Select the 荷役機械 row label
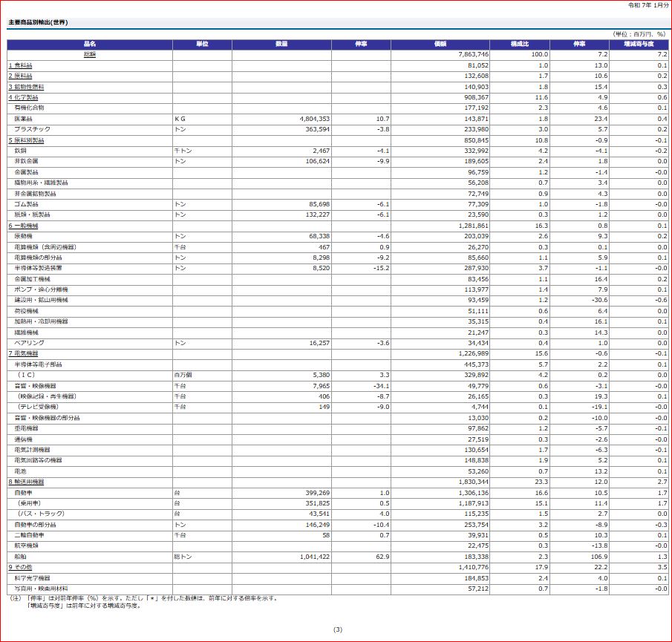This screenshot has width=672, height=642. [26, 311]
